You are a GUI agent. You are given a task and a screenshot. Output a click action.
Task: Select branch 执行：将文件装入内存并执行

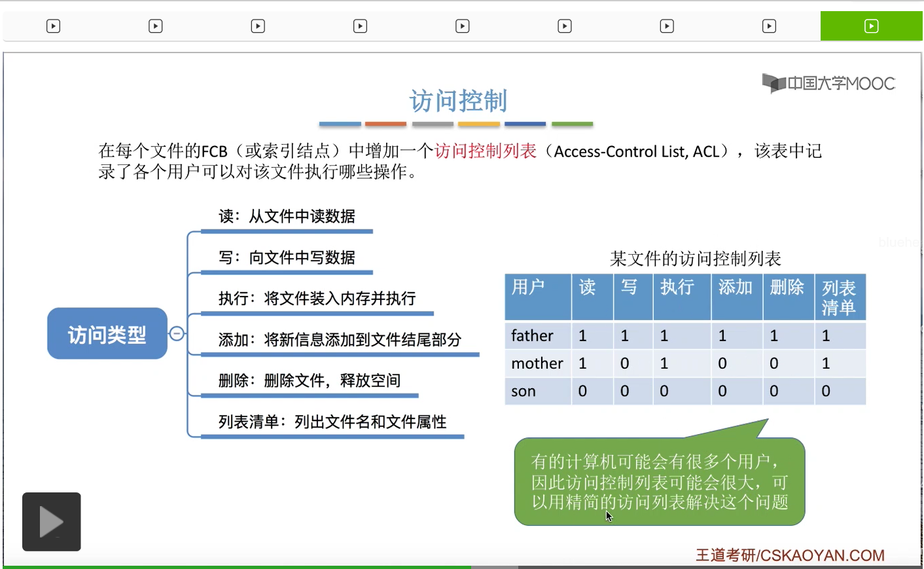pyautogui.click(x=317, y=299)
